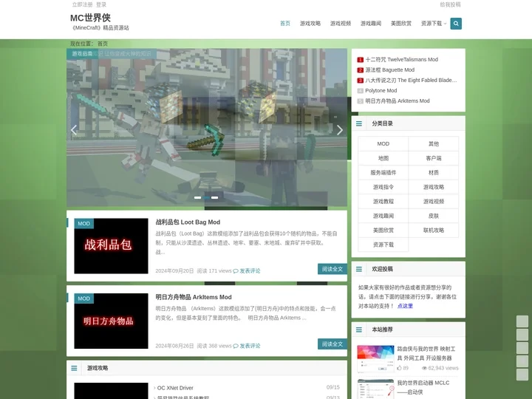Viewport: 532px width, 399px height.
Task: Open 首页 navigation tab
Action: 285,24
